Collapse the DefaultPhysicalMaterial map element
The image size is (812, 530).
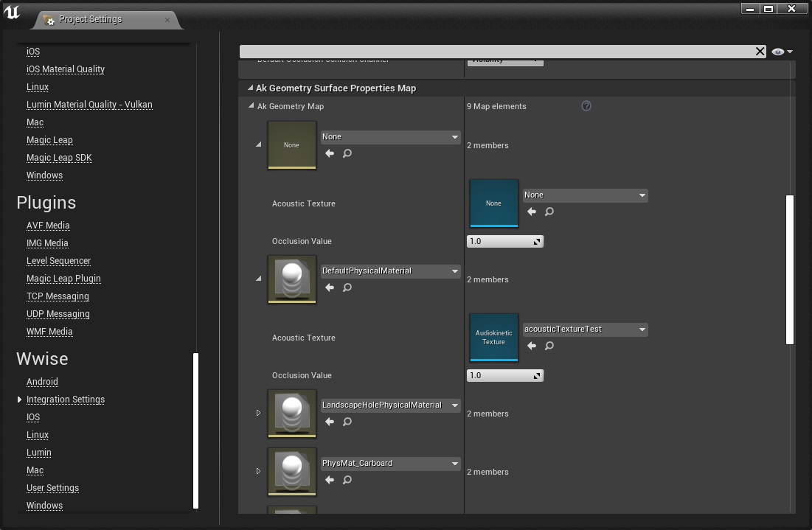point(258,279)
